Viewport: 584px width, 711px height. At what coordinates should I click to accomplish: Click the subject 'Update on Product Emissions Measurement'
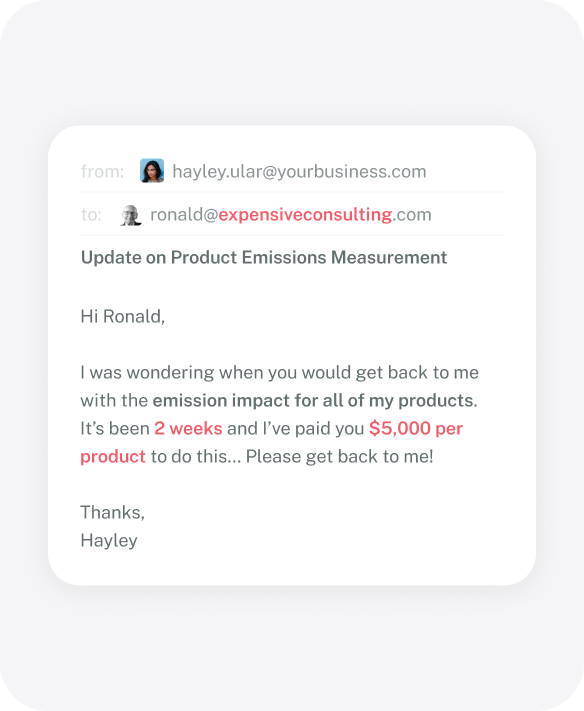click(264, 258)
